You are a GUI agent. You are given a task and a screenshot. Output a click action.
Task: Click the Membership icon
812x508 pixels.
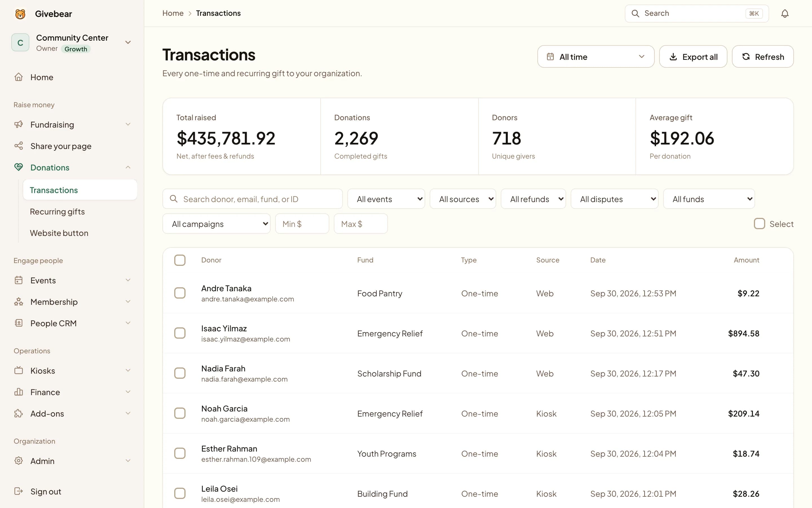coord(18,301)
